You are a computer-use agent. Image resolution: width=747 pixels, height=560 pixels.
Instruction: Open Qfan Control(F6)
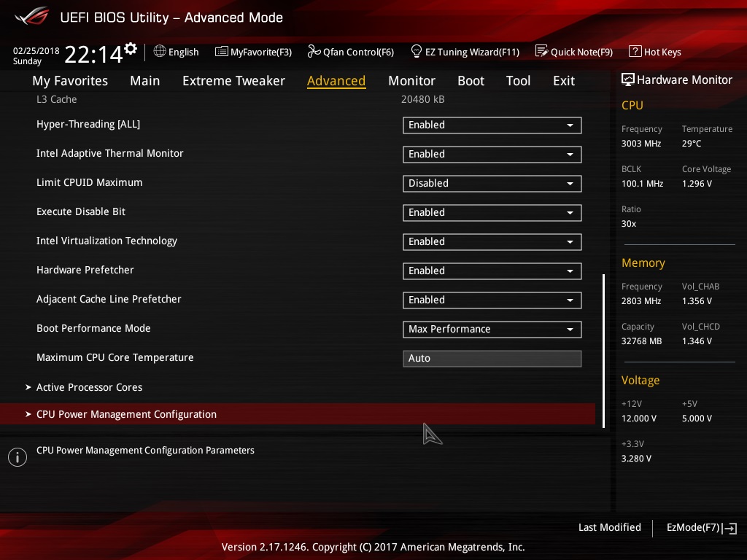pos(351,52)
